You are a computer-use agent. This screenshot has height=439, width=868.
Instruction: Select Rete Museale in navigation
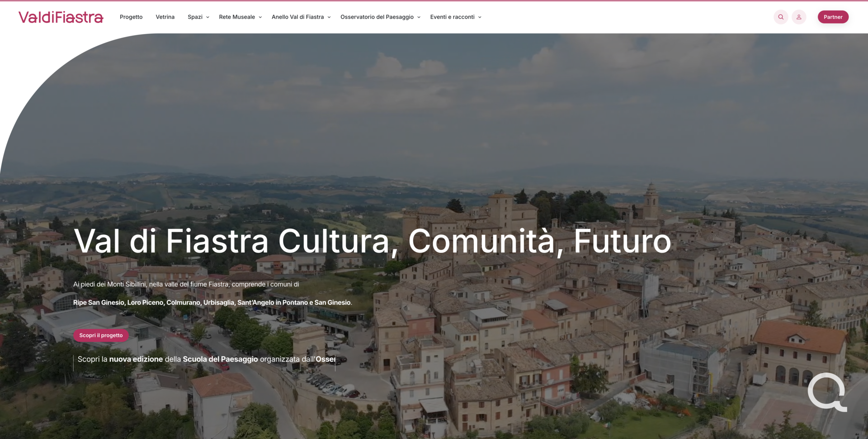point(237,17)
